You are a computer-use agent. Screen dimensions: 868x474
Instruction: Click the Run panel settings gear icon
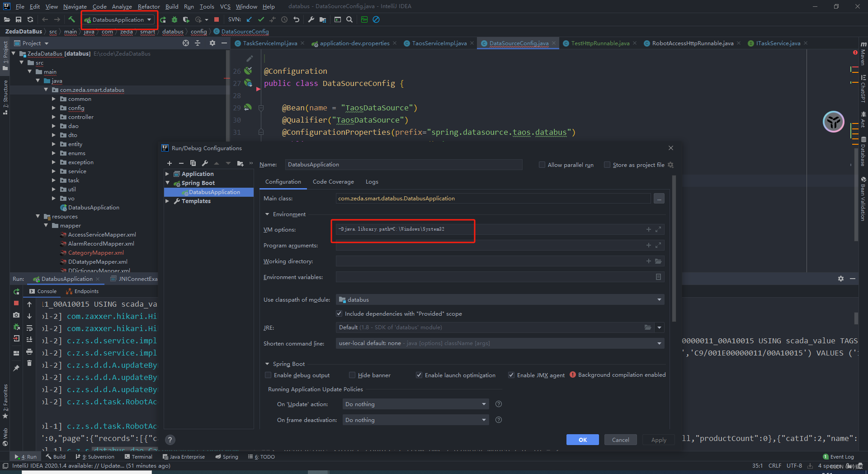841,279
